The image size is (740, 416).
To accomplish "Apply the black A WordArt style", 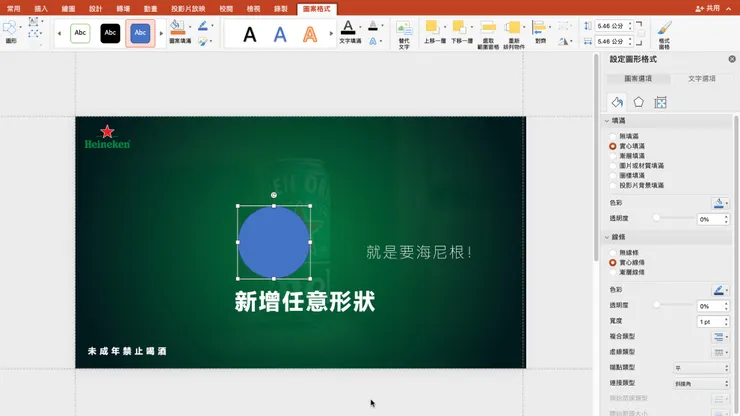I will [x=250, y=34].
